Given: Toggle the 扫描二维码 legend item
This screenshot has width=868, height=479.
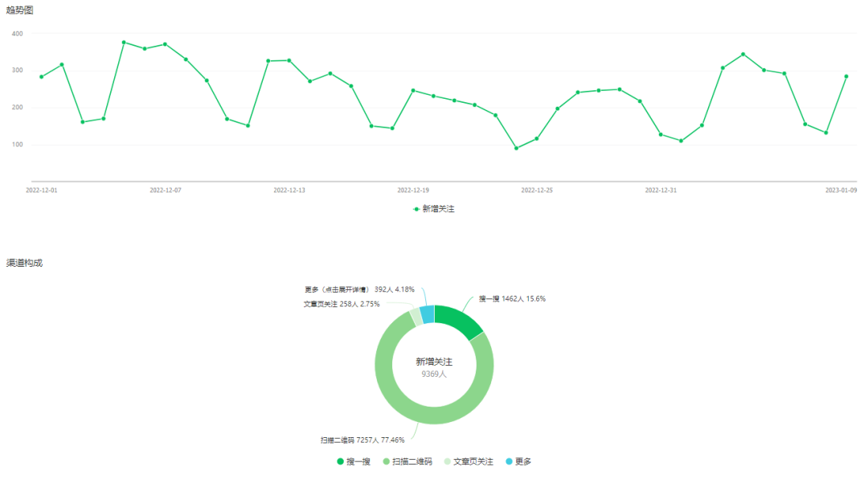Looking at the screenshot, I should pyautogui.click(x=407, y=461).
